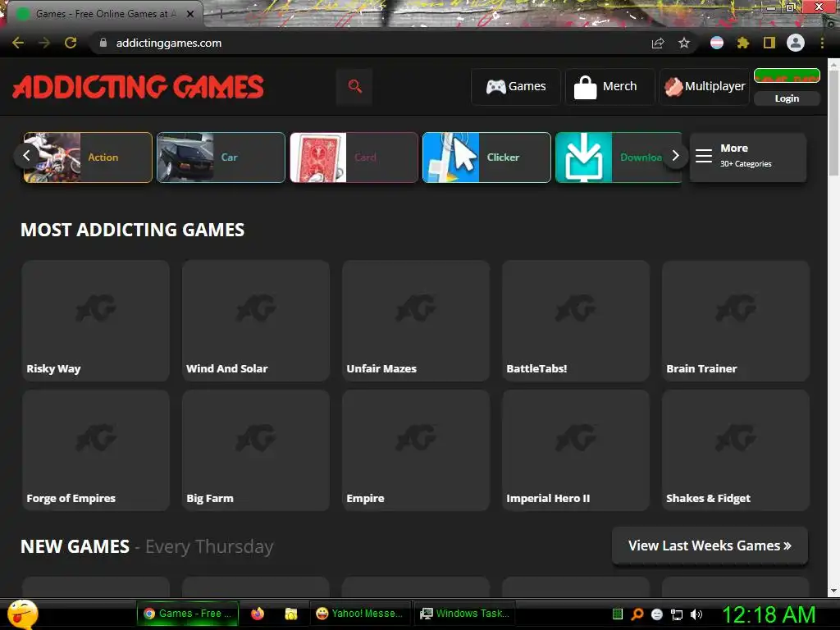
Task: Click the scrollbar down arrow
Action: [x=834, y=591]
